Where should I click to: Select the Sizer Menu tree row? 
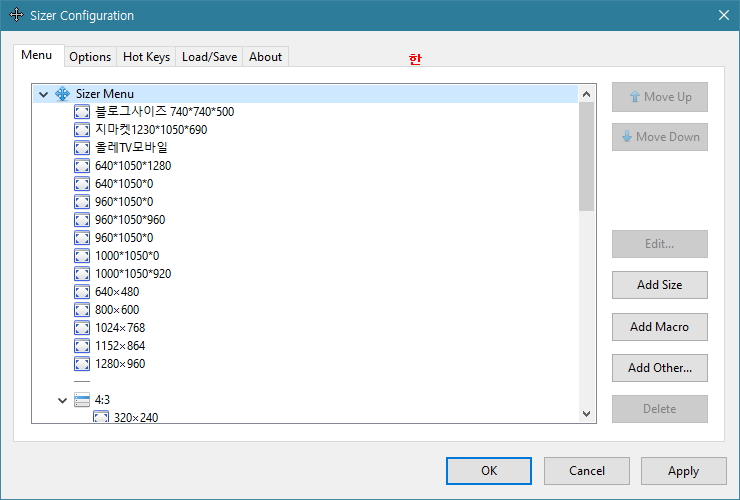click(305, 94)
